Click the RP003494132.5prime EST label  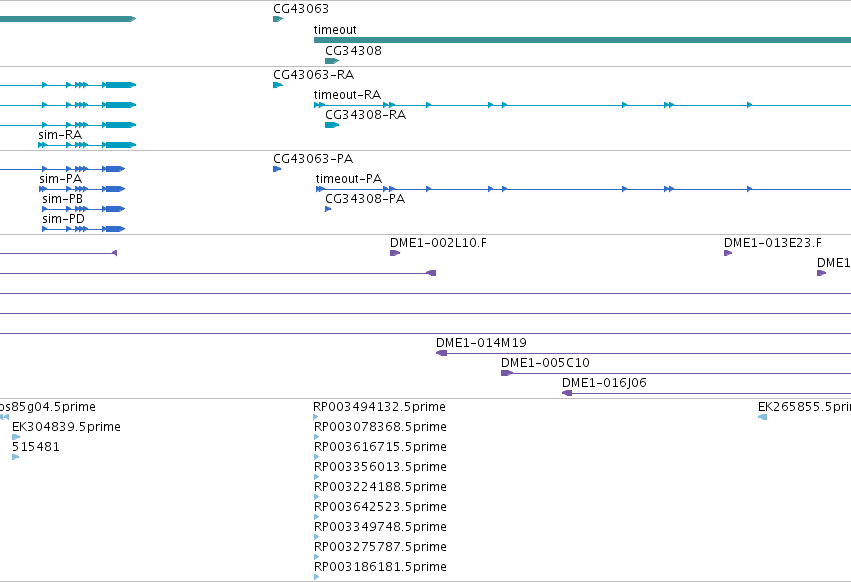tap(379, 407)
